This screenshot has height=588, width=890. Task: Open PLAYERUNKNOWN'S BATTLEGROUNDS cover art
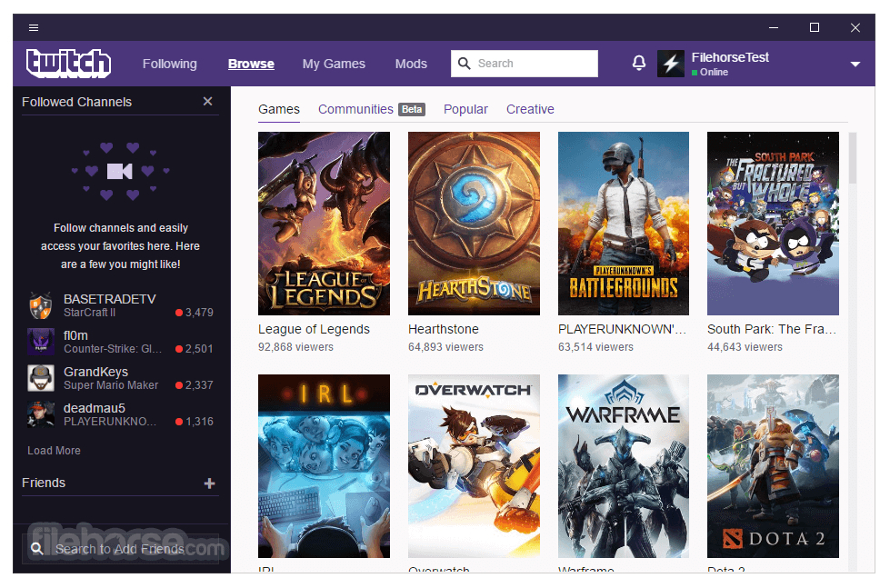(x=624, y=224)
